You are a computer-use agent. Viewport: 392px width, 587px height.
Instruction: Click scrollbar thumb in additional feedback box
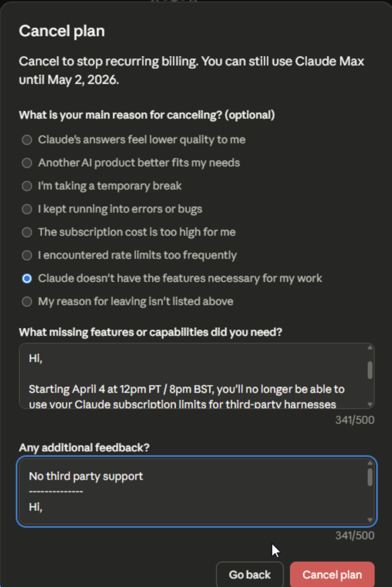pos(370,477)
